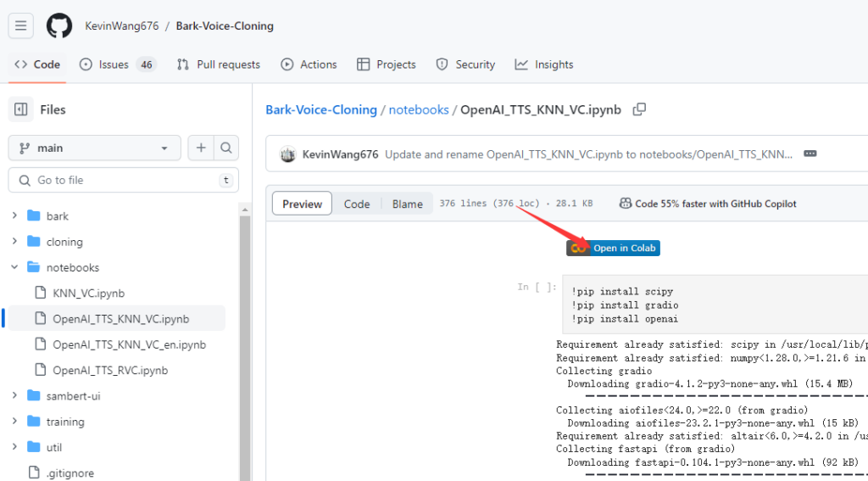Click the add file plus button
868x481 pixels.
click(201, 148)
